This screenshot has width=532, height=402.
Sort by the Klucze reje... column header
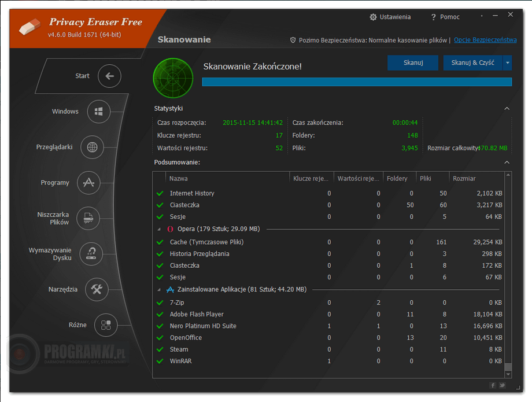click(312, 178)
